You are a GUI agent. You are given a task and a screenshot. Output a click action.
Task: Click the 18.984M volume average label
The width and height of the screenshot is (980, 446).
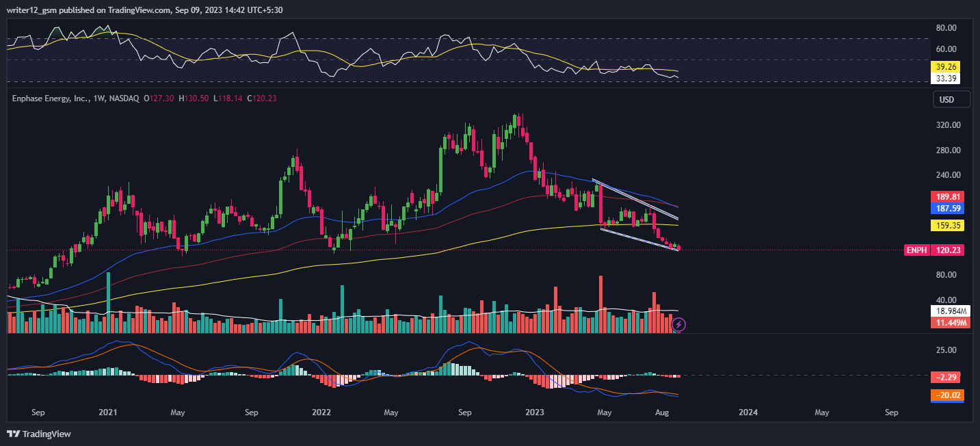[x=950, y=311]
